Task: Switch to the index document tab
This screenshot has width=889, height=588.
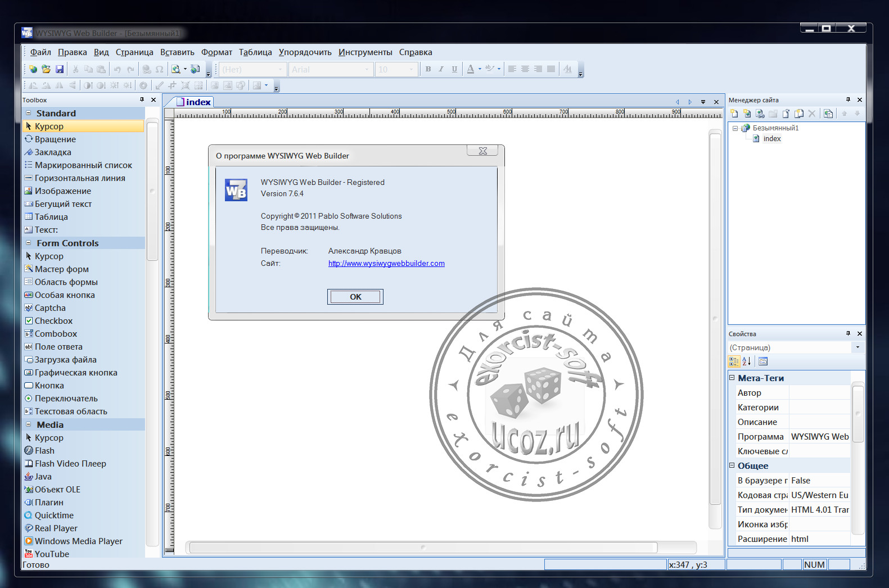Action: coord(193,102)
